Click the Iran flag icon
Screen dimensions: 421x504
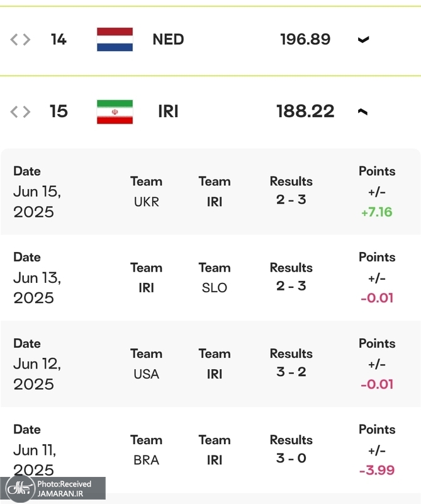pyautogui.click(x=115, y=112)
